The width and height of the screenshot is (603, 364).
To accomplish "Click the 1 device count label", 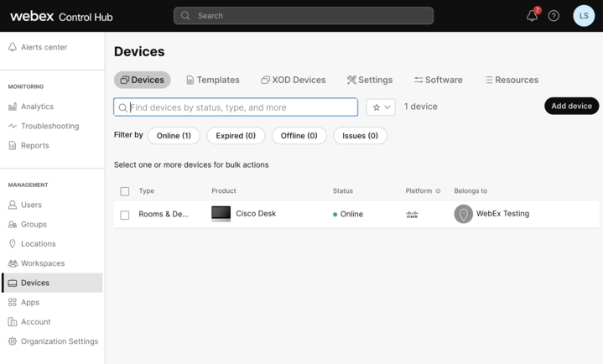I will [x=421, y=107].
